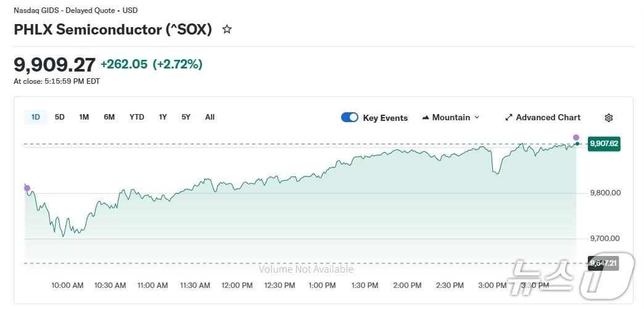
Task: Click purple key event marker at chart end
Action: [576, 138]
